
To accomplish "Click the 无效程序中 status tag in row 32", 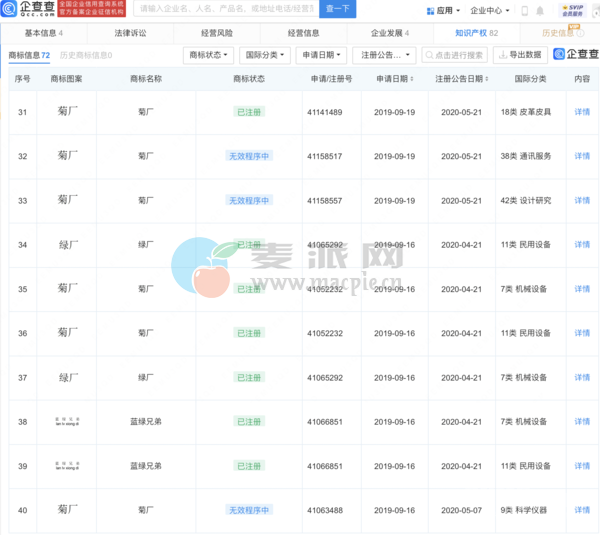I will click(249, 156).
